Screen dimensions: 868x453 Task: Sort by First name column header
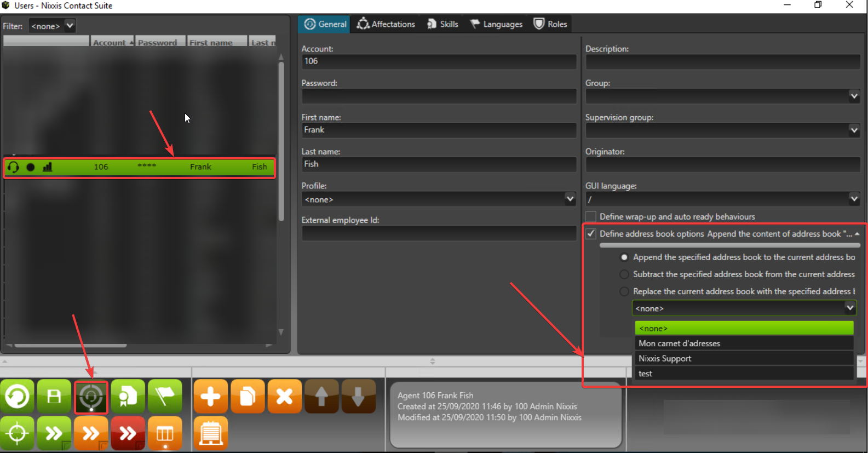tap(217, 42)
